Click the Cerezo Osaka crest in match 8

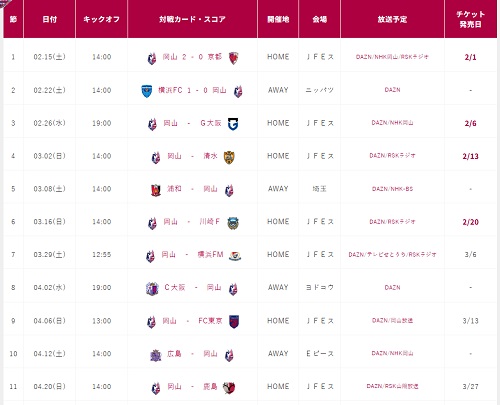152,289
